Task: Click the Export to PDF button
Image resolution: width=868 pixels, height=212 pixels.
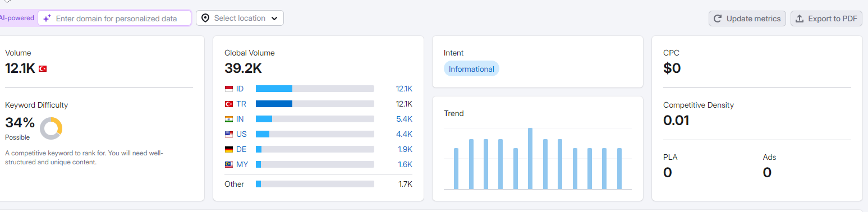Action: [826, 19]
